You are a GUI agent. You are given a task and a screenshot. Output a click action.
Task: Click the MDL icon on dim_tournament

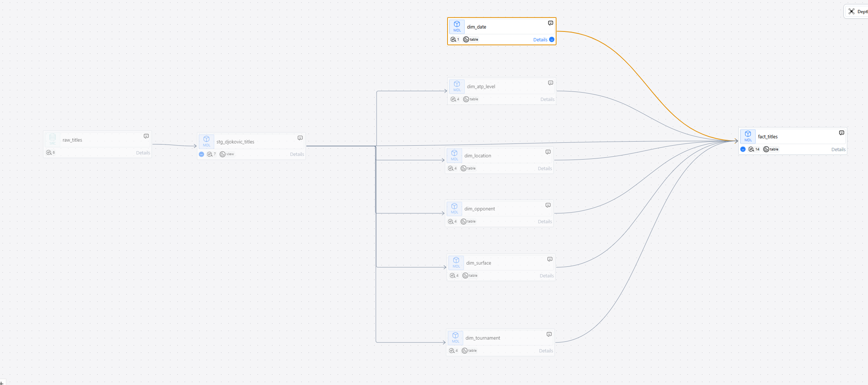456,338
